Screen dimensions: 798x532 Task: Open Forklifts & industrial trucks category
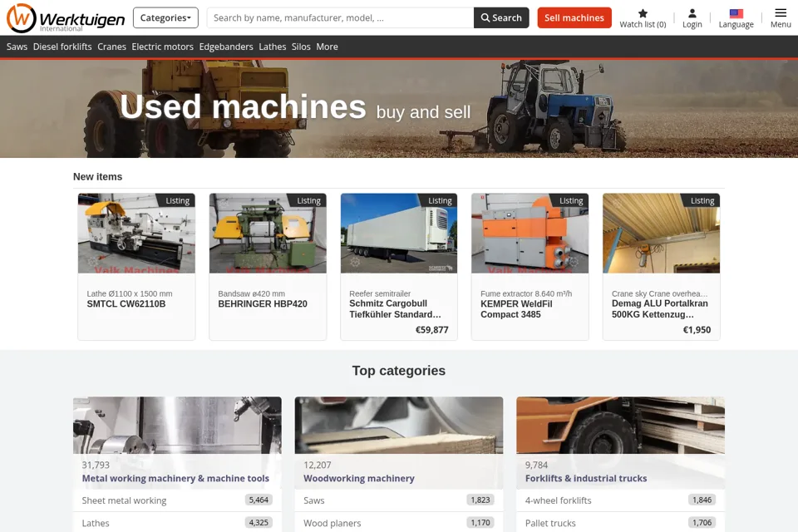(x=586, y=479)
